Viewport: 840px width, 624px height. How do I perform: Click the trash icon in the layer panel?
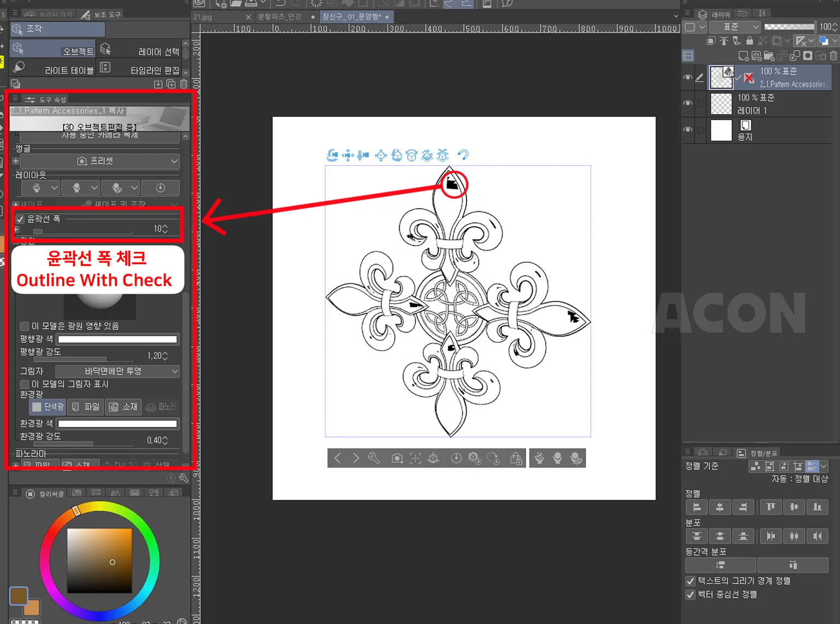(x=833, y=56)
